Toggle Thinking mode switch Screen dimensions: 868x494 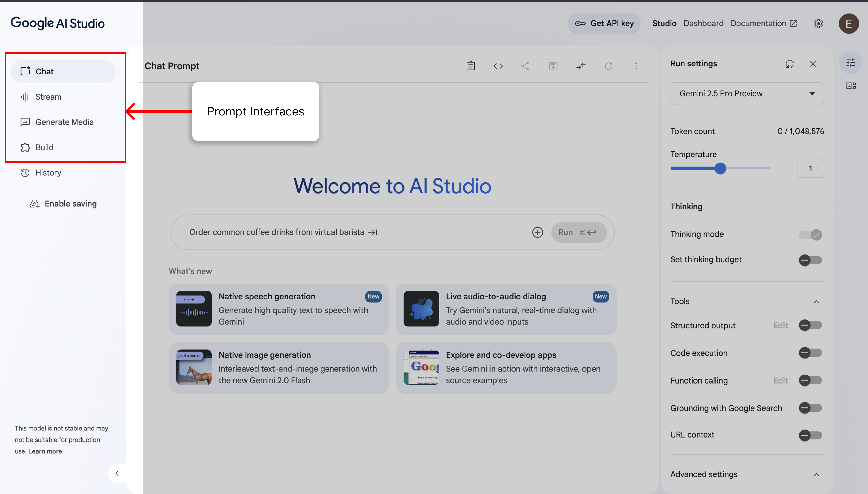(810, 234)
